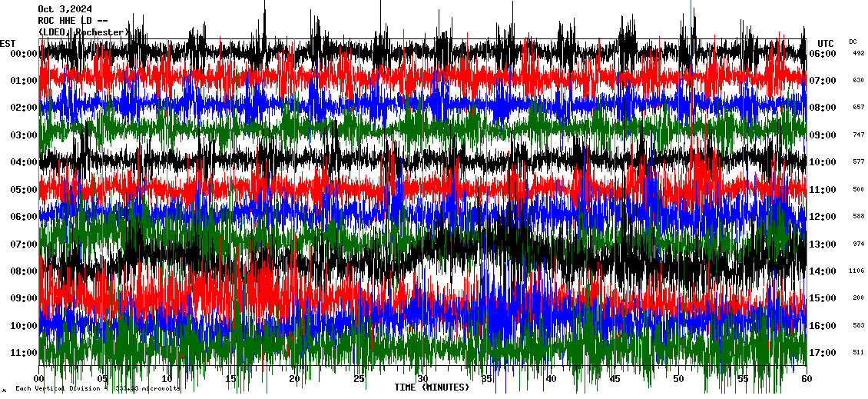868x399 pixels.
Task: Click minute axis tick label '00'
Action: click(38, 378)
